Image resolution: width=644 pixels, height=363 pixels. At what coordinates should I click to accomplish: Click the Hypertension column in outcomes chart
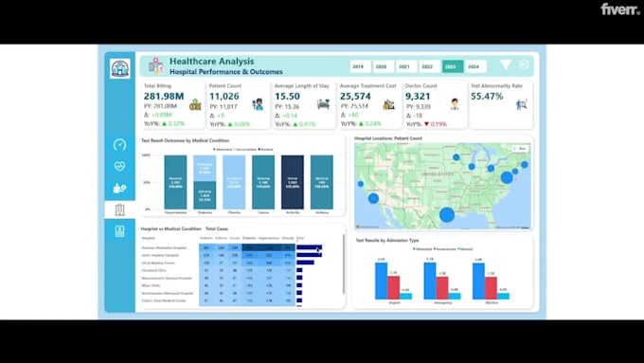pyautogui.click(x=175, y=182)
